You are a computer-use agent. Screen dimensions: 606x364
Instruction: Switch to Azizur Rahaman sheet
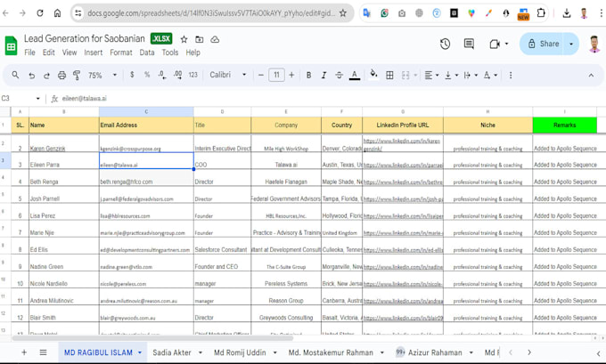click(435, 352)
